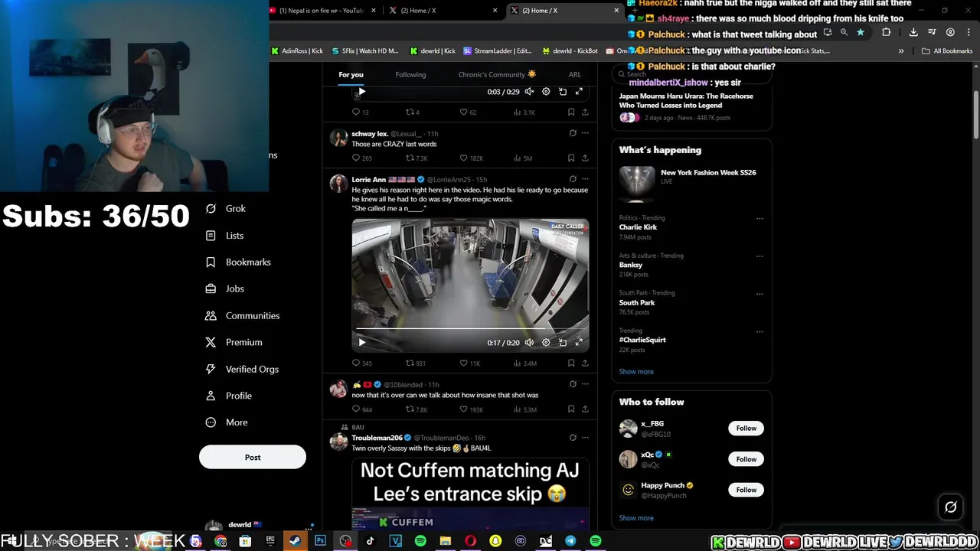Open more options on @10blended's tweet

pos(585,384)
